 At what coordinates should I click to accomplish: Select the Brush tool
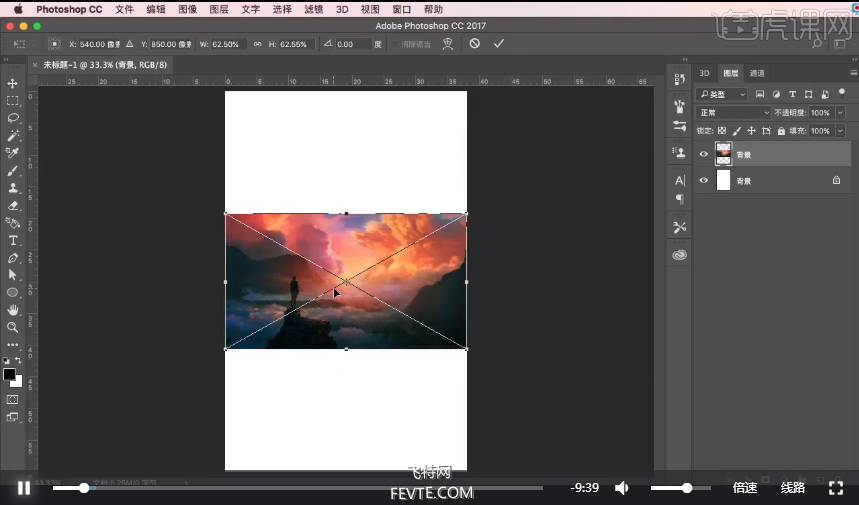(13, 171)
